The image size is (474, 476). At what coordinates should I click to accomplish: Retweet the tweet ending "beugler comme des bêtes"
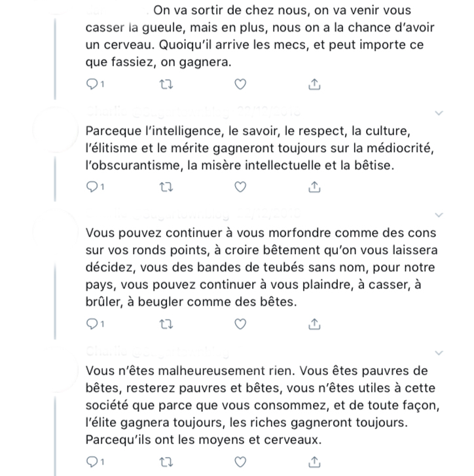tap(167, 324)
